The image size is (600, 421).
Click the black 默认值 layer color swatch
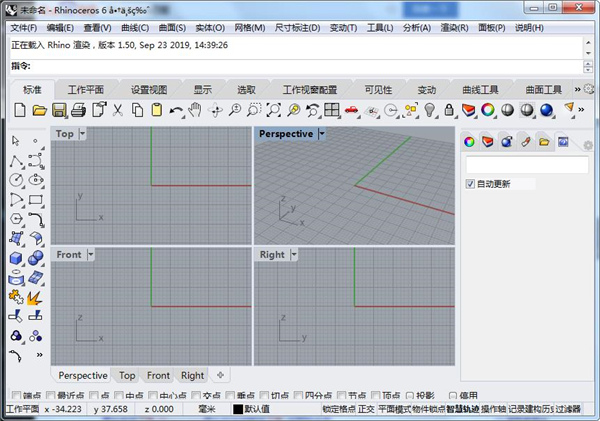point(238,409)
